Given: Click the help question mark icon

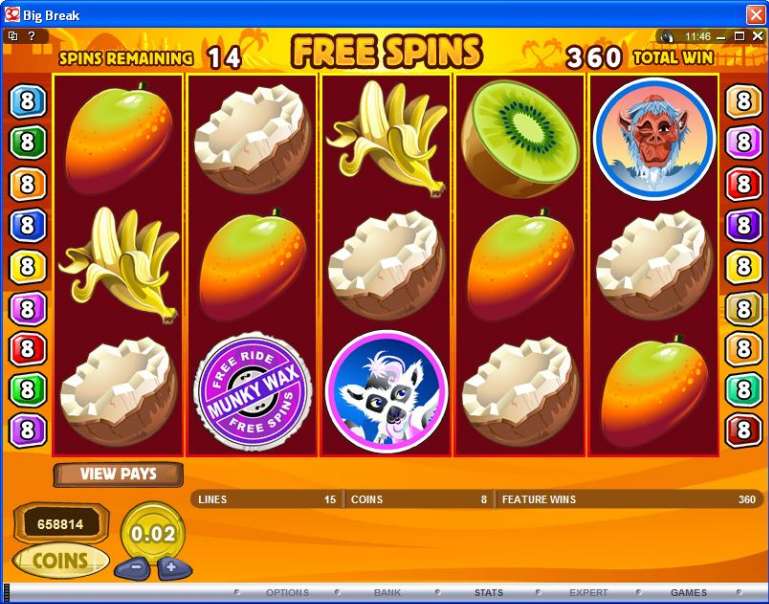Looking at the screenshot, I should [31, 36].
